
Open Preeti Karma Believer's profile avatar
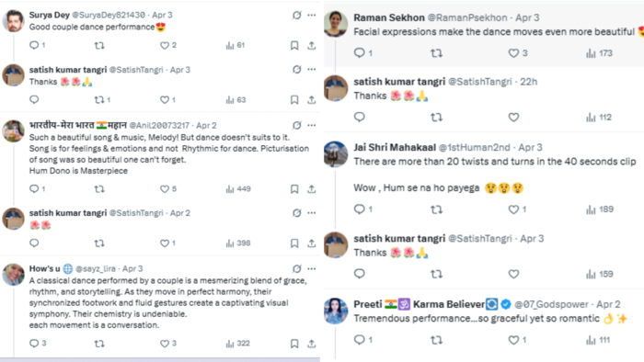pyautogui.click(x=336, y=311)
